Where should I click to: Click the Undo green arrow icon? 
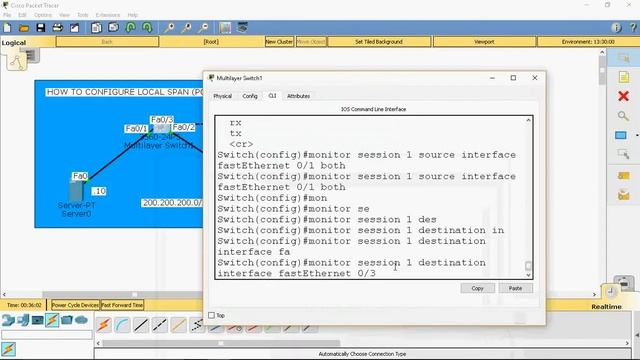coord(131,28)
